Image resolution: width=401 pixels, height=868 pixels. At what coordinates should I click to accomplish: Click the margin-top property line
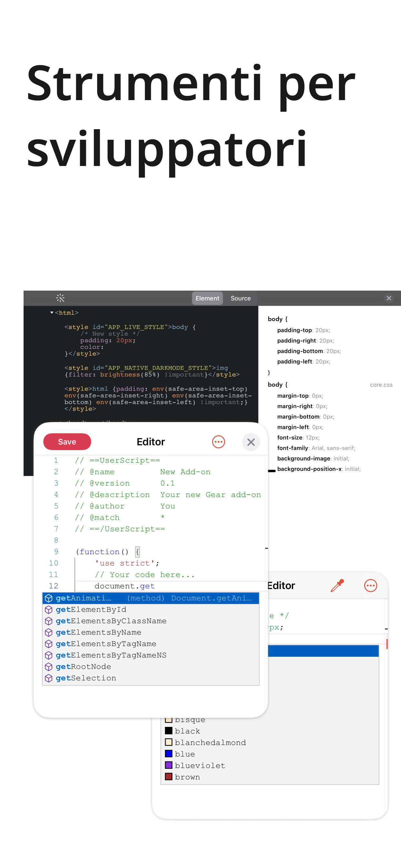tap(300, 396)
